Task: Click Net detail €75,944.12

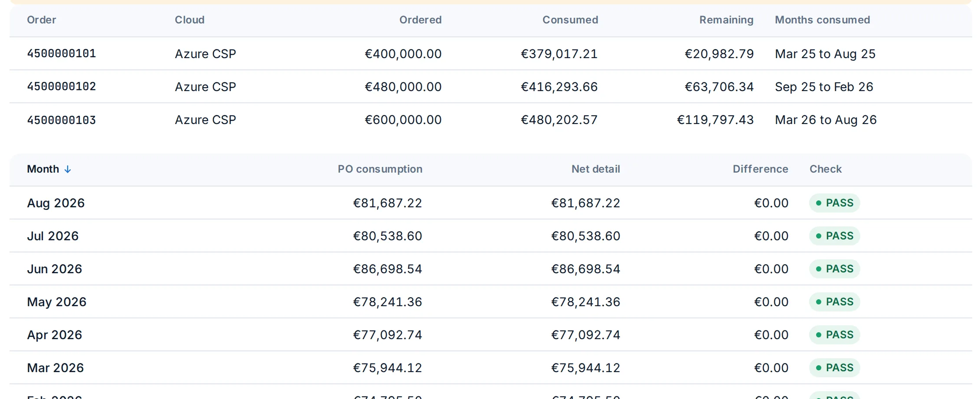Action: click(585, 368)
